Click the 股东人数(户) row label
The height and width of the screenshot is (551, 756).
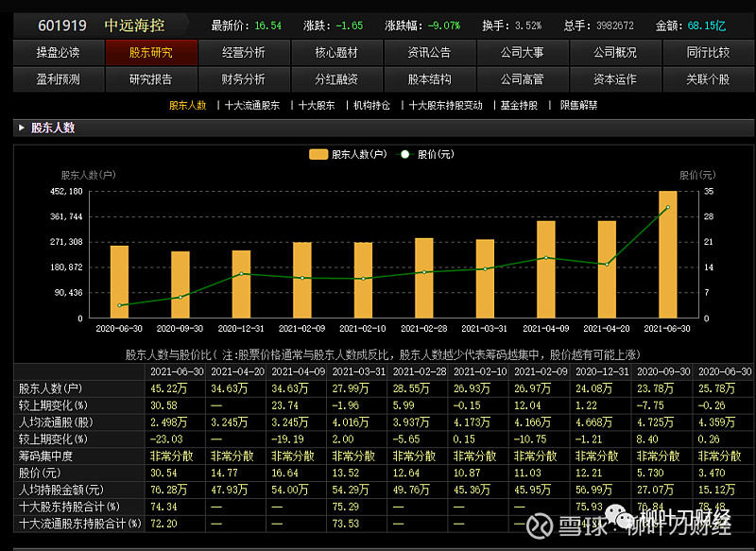click(51, 388)
